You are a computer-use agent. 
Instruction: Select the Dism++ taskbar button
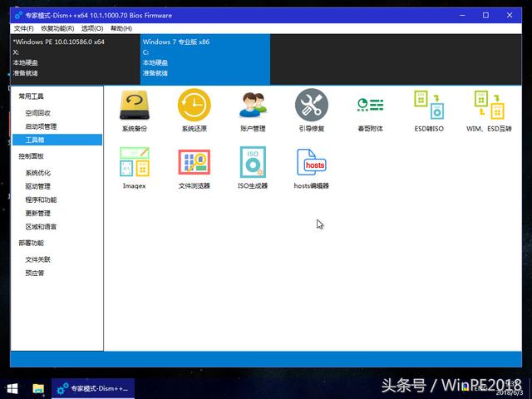[x=93, y=388]
